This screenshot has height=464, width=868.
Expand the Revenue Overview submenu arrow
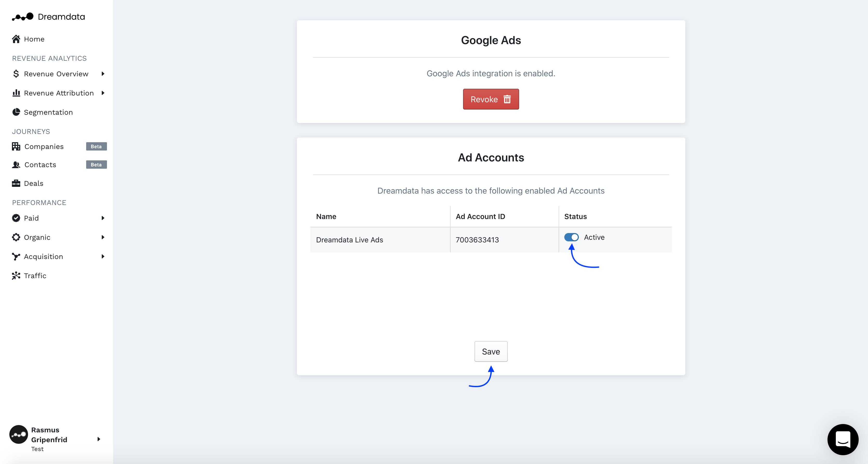click(x=103, y=74)
